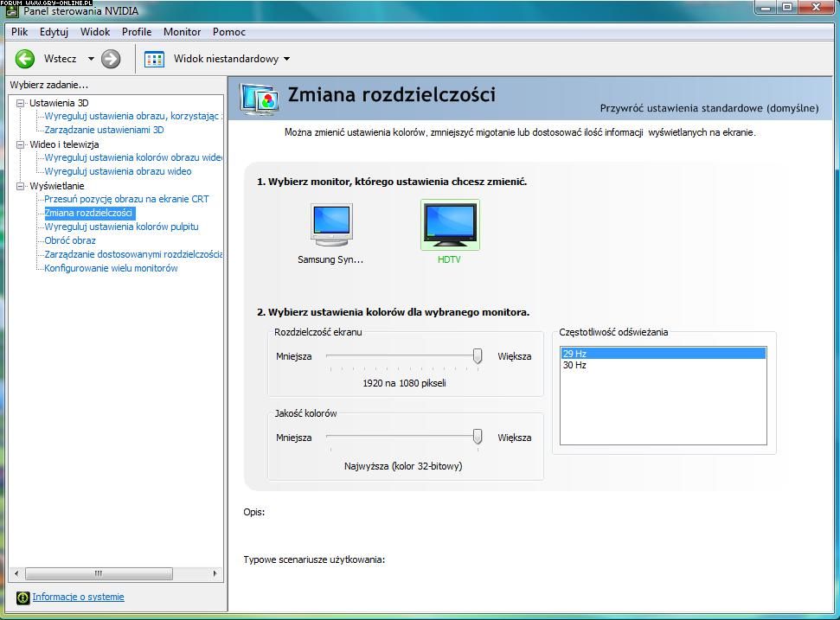Open Wyreguluj ustawienia obrazu wideo
The width and height of the screenshot is (840, 620).
118,171
